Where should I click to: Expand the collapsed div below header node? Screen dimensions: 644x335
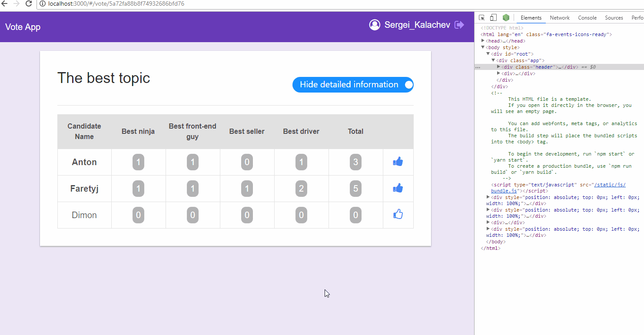tap(499, 73)
